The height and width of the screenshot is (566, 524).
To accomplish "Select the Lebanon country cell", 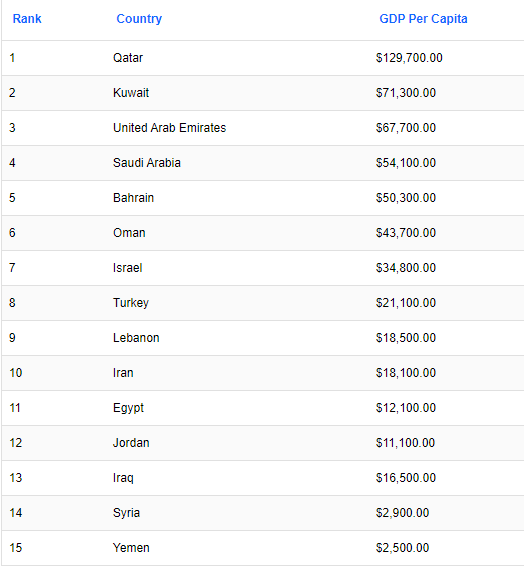I will pos(136,338).
